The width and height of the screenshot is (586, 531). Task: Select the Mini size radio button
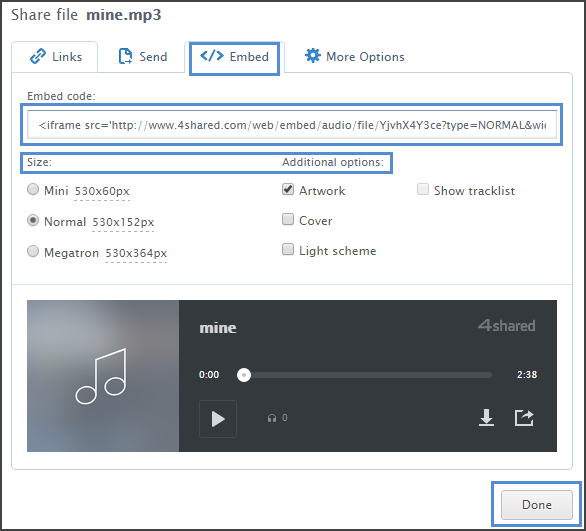tap(33, 189)
